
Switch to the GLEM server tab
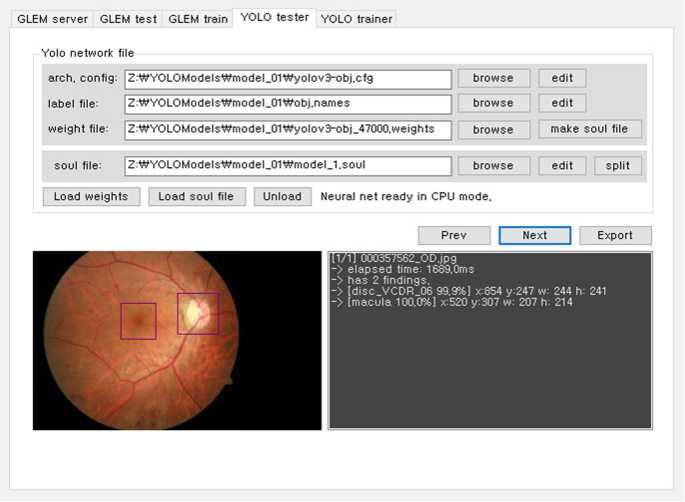(x=50, y=19)
